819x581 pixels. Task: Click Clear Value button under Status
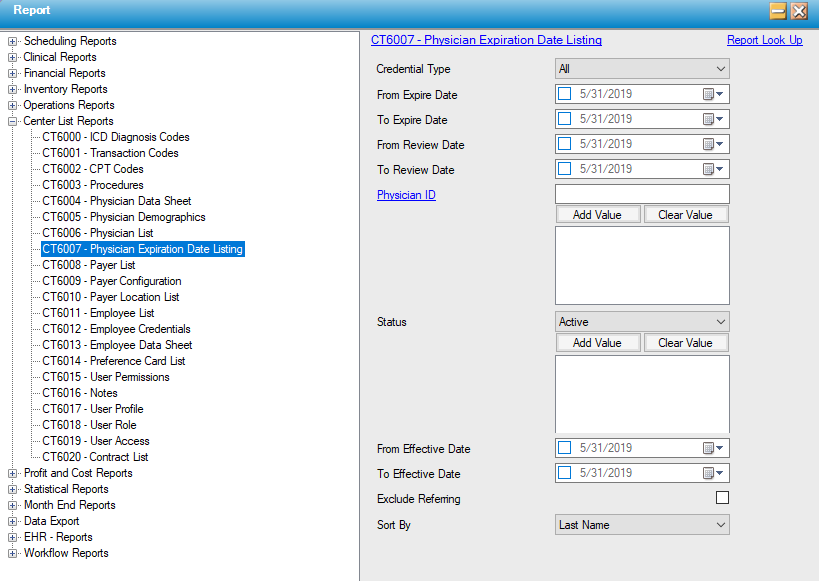[x=685, y=343]
